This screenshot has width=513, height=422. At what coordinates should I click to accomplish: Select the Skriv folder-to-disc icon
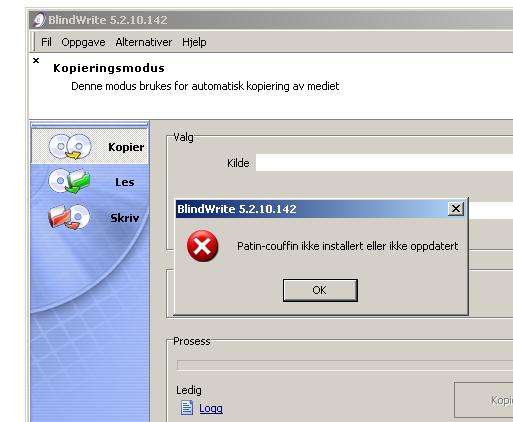69,217
